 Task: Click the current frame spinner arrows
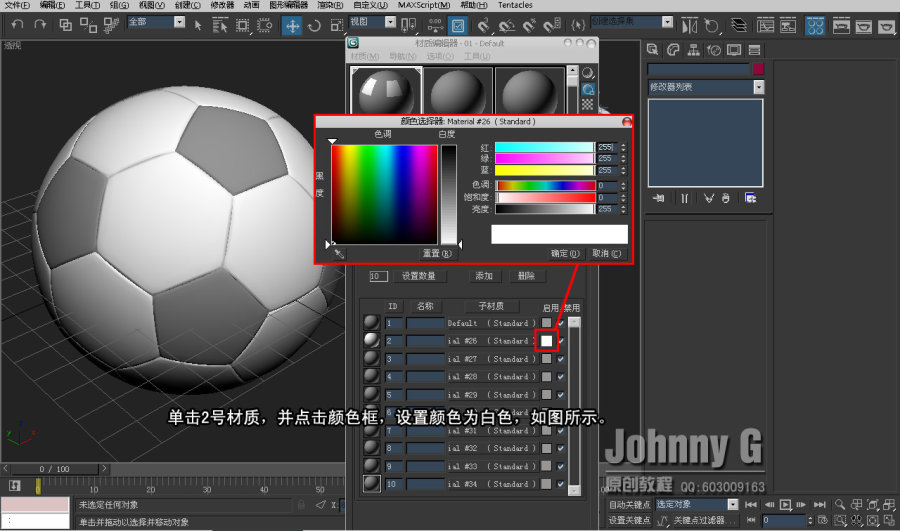click(x=810, y=520)
